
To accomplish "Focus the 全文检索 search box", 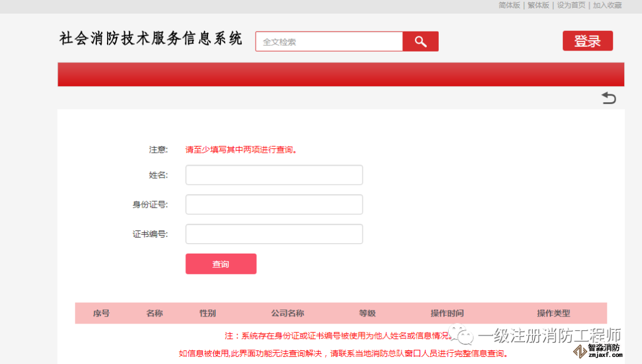I will click(329, 42).
